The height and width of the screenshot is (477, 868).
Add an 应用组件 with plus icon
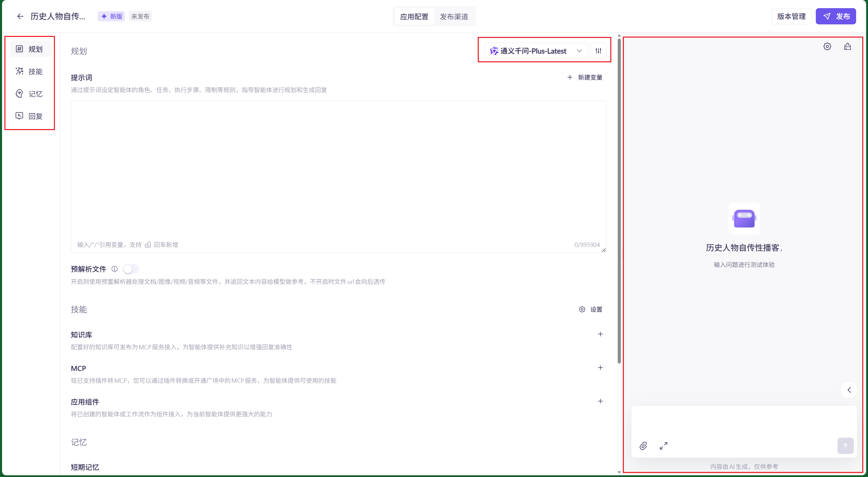600,401
